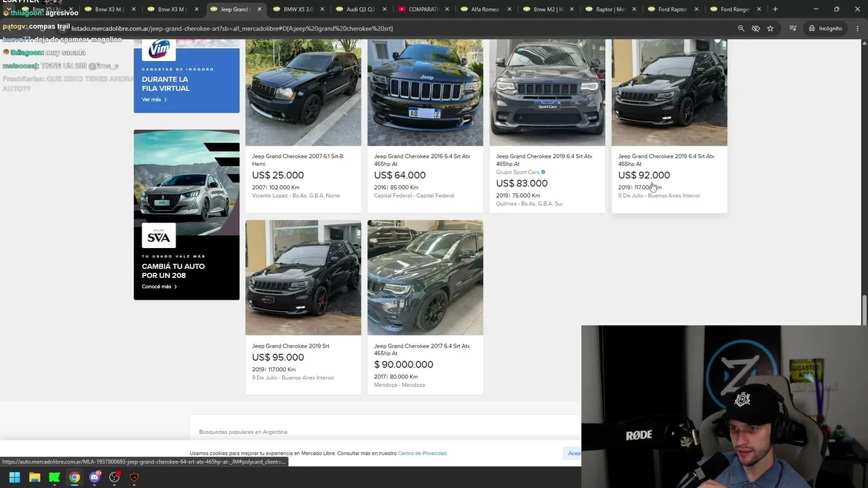The height and width of the screenshot is (488, 868).
Task: Open File Explorer from taskbar
Action: coord(35,477)
